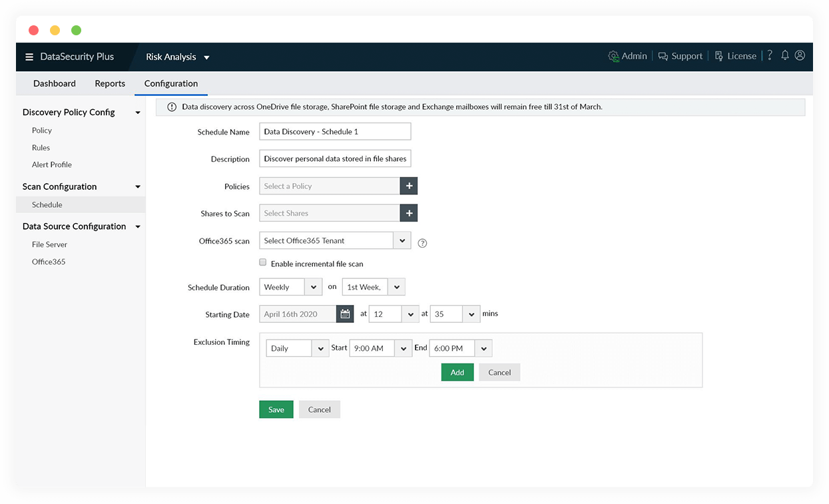
Task: Click the plus icon beside Policies
Action: pyautogui.click(x=409, y=186)
